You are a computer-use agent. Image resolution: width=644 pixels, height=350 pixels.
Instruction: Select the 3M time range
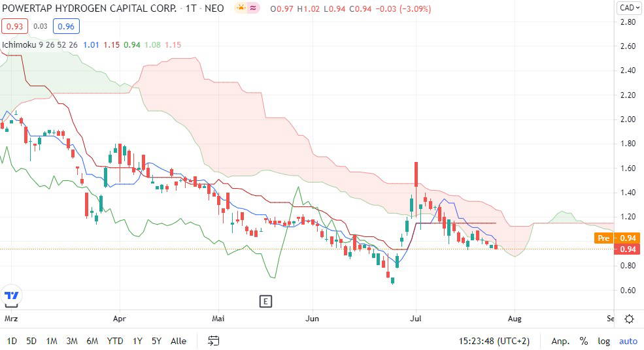tap(72, 341)
